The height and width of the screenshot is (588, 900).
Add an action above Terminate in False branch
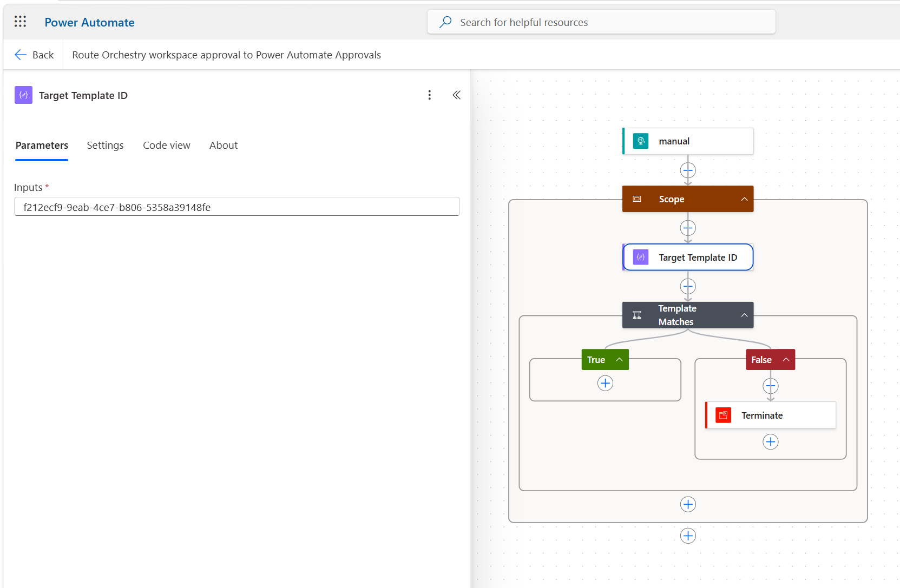coord(771,386)
